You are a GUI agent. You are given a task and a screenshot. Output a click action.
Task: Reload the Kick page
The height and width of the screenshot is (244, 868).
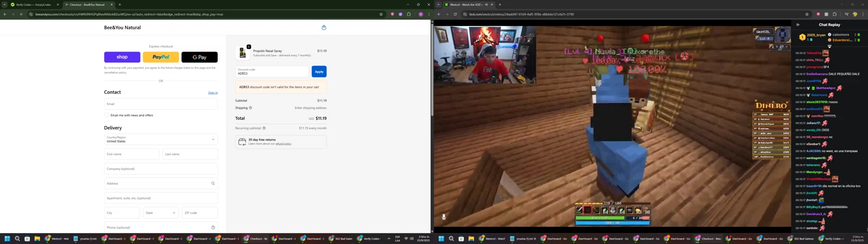[x=455, y=14]
